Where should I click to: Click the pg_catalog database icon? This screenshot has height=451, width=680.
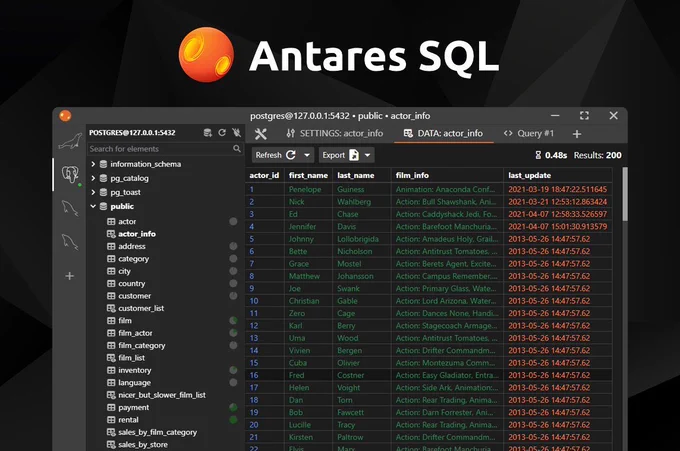point(103,178)
